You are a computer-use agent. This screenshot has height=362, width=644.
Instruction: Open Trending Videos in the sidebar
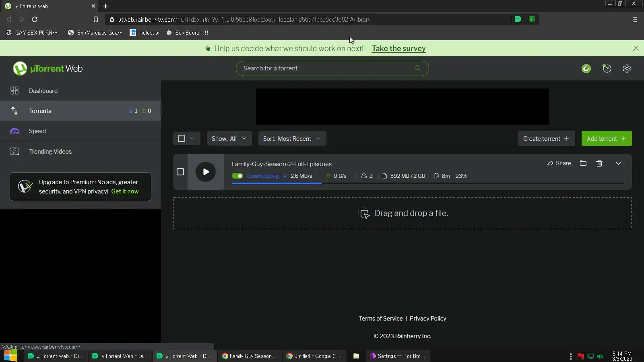point(80,151)
